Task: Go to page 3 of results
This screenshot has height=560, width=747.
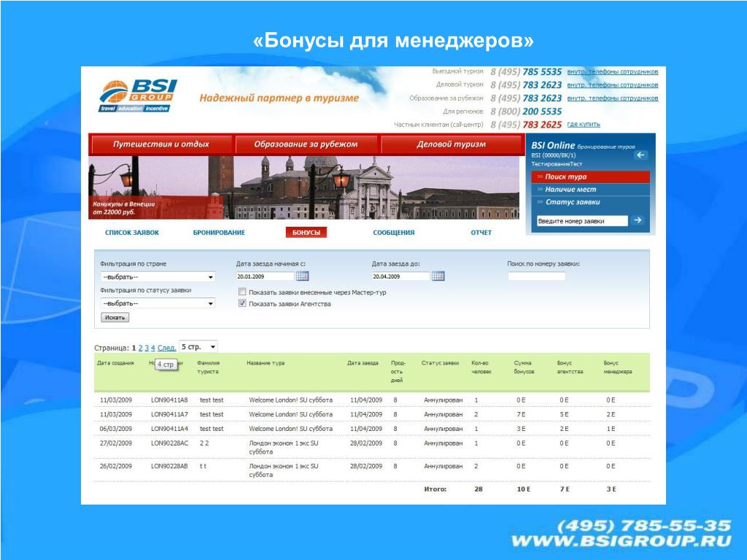Action: pos(147,348)
